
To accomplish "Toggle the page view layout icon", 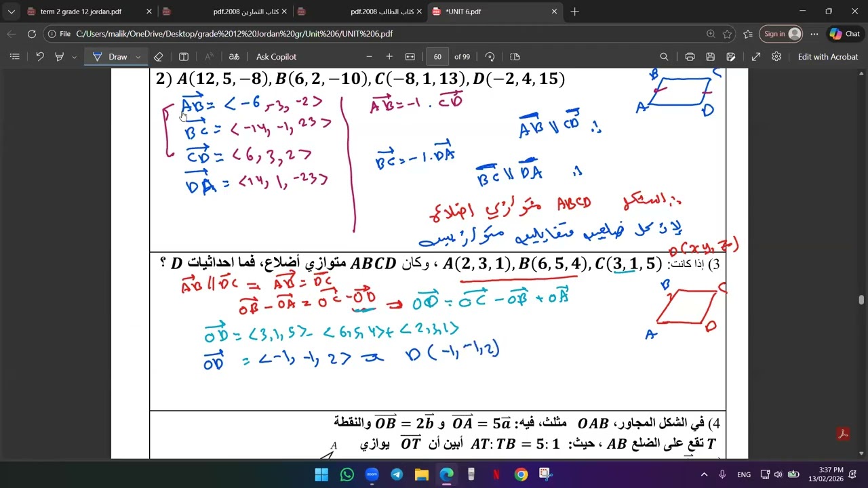I will pos(515,57).
